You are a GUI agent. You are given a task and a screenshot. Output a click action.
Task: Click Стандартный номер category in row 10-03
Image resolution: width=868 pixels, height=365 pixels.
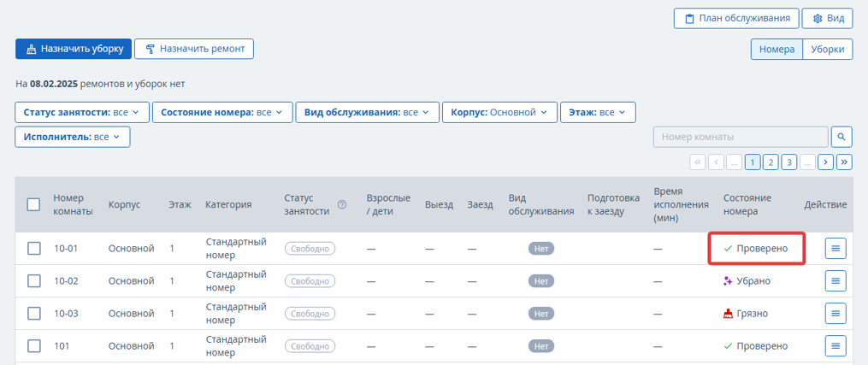236,314
